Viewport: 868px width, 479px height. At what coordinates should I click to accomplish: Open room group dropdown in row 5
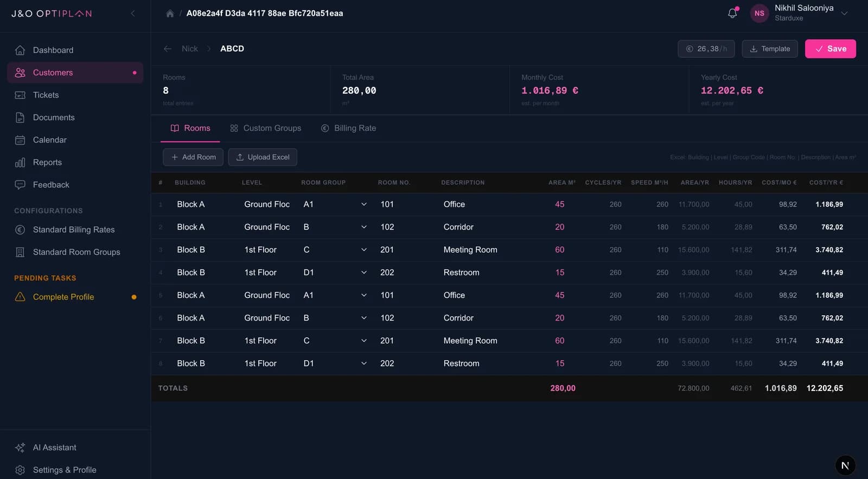click(x=335, y=296)
